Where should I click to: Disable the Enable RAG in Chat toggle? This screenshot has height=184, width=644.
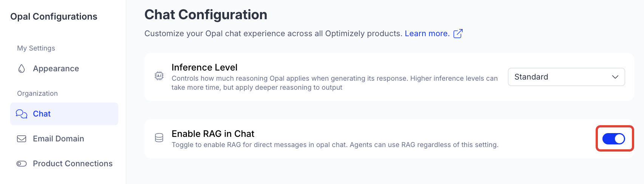pyautogui.click(x=613, y=139)
